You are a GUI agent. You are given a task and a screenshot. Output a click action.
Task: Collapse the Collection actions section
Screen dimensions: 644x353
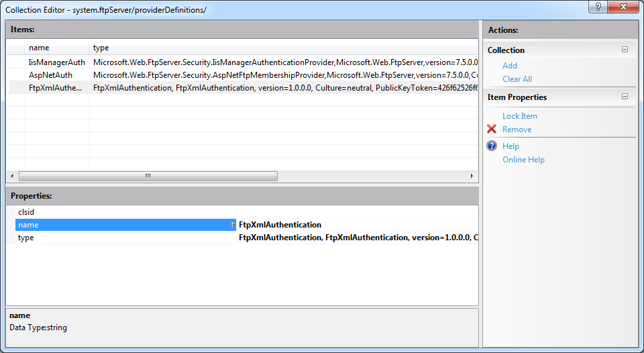click(x=625, y=50)
